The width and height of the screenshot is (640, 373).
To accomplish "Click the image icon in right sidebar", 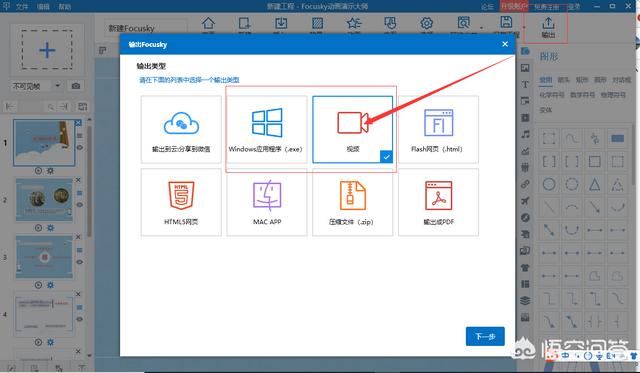I will (525, 68).
